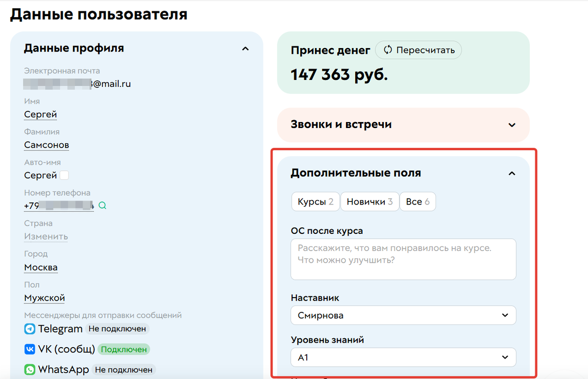Screen dimensions: 588x379
Task: Click the Пересчитать button
Action: 418,50
